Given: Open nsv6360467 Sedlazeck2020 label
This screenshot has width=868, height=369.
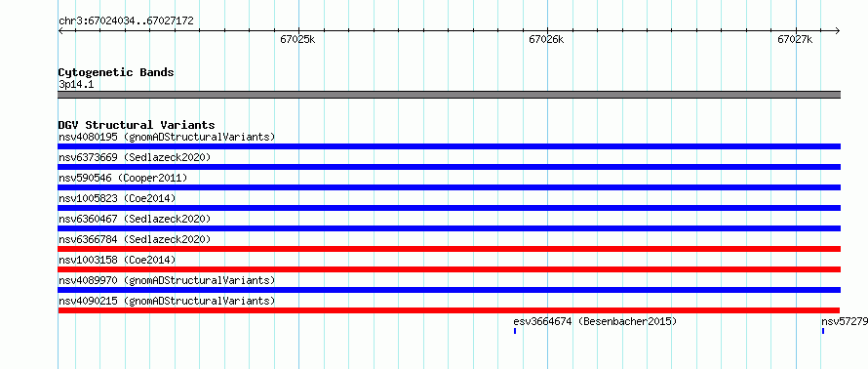Looking at the screenshot, I should click(135, 219).
